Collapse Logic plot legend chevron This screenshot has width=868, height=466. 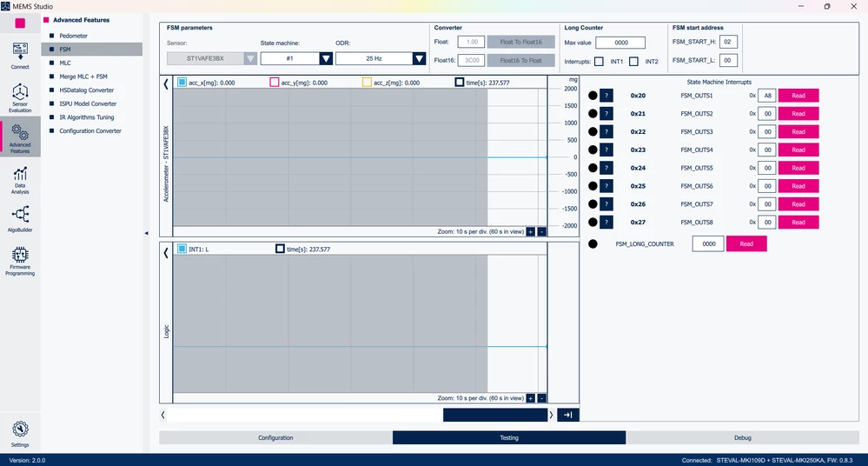tap(165, 253)
